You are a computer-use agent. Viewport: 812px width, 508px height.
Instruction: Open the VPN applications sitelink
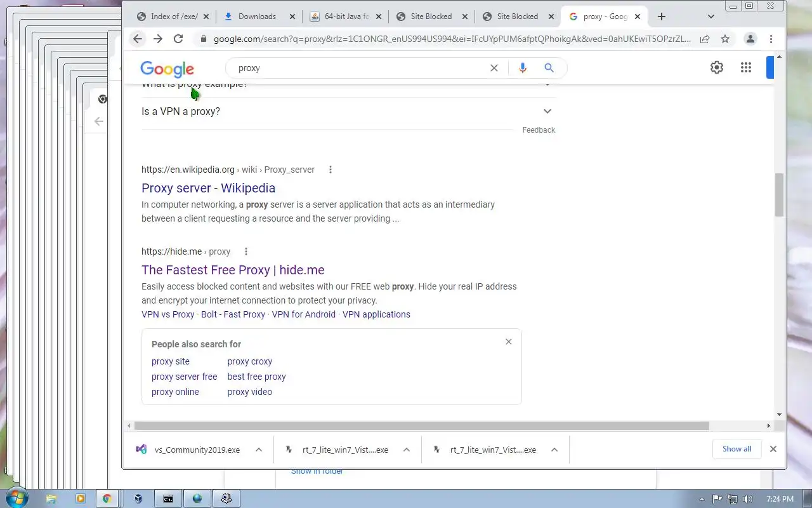[376, 314]
